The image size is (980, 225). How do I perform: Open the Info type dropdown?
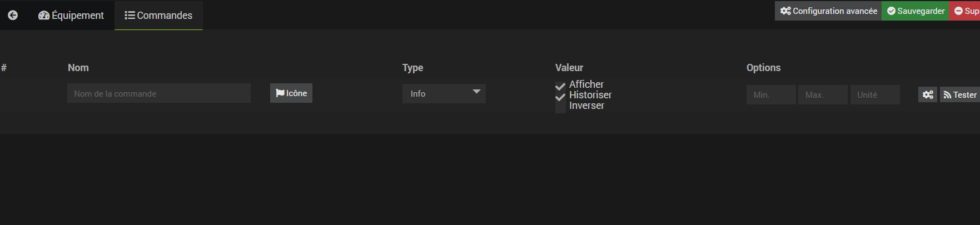click(x=444, y=93)
